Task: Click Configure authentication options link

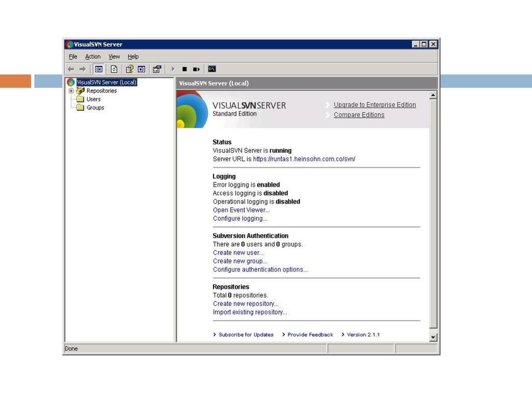Action: tap(260, 270)
